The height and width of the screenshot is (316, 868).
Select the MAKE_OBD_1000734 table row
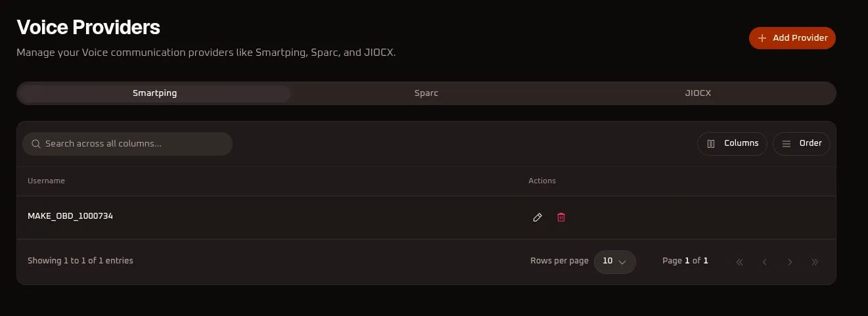pyautogui.click(x=426, y=217)
